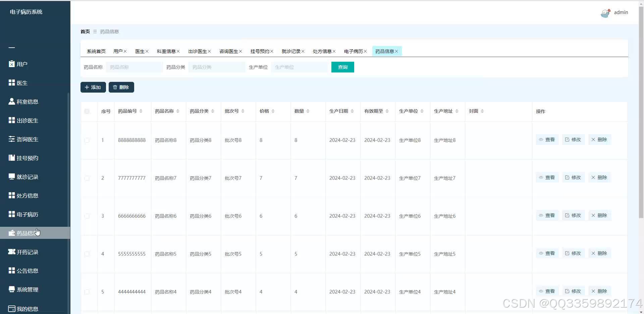The width and height of the screenshot is (644, 314).
Task: Focus the 生产单位 search field
Action: [x=300, y=67]
